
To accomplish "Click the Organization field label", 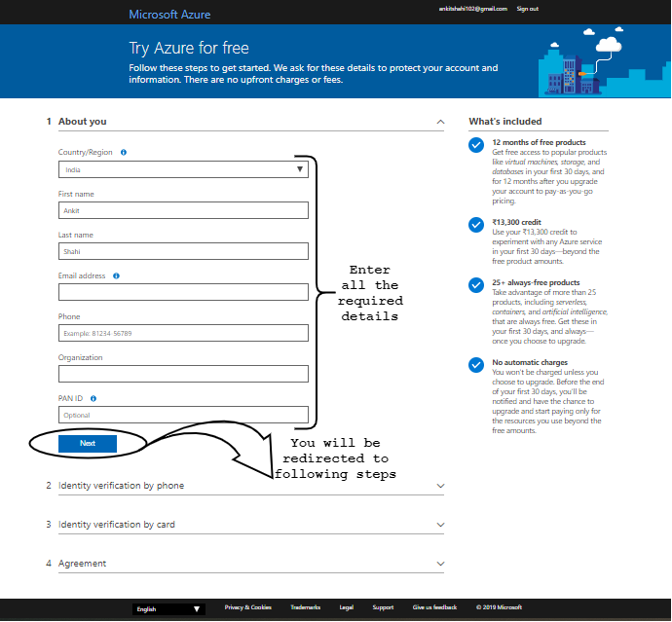I will [x=80, y=357].
